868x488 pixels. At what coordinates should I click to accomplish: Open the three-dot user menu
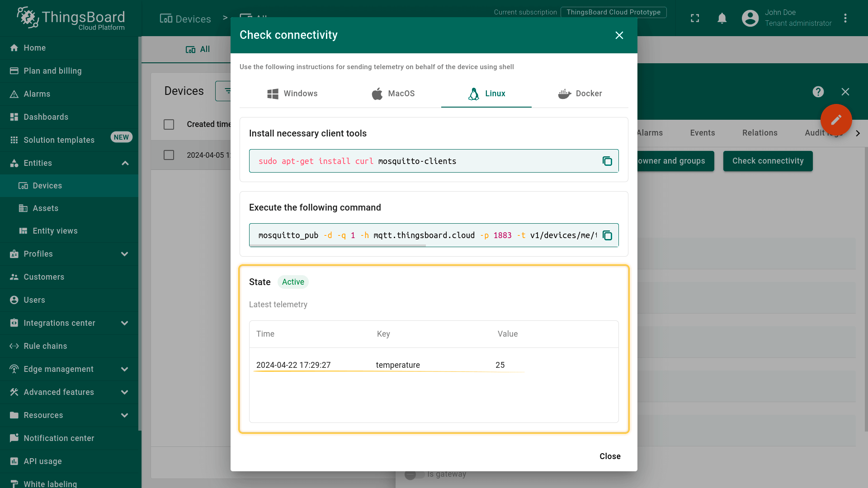coord(845,18)
